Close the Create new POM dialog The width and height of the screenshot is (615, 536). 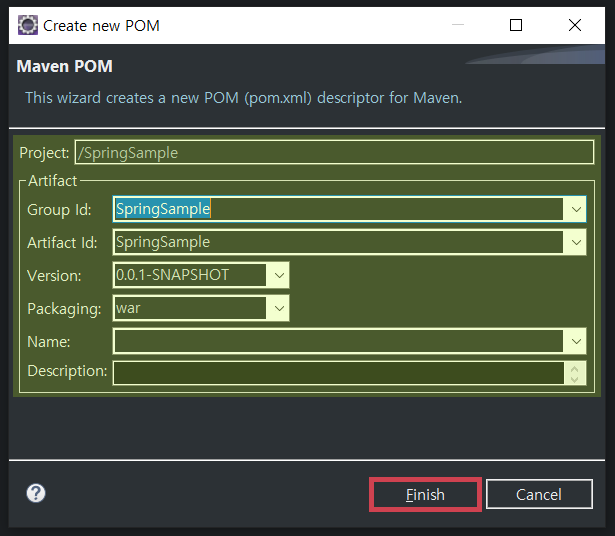575,25
